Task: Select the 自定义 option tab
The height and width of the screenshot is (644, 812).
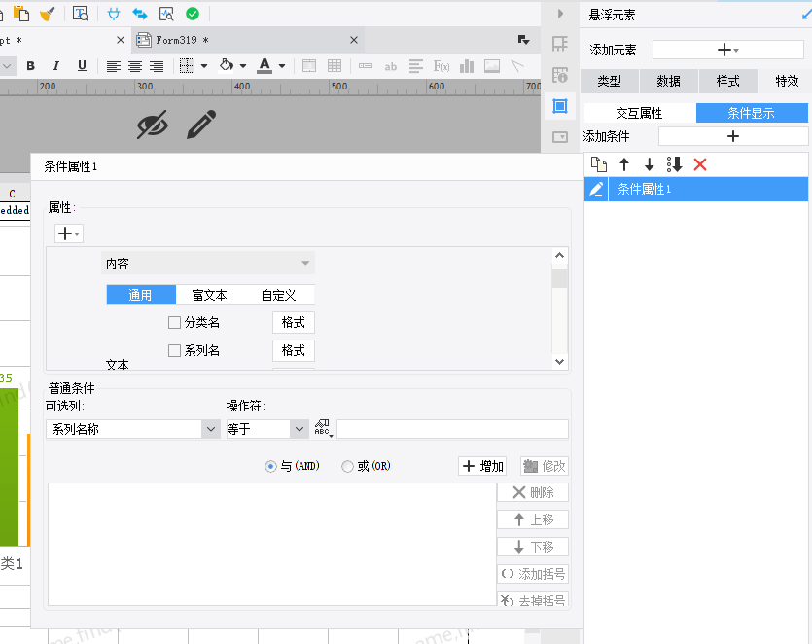Action: (279, 295)
